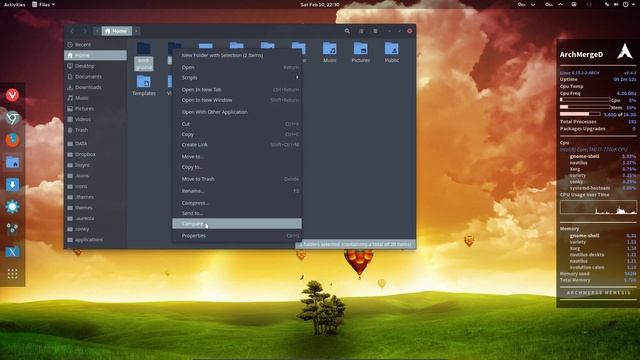Open Vivaldi browser from the dock

click(x=12, y=95)
